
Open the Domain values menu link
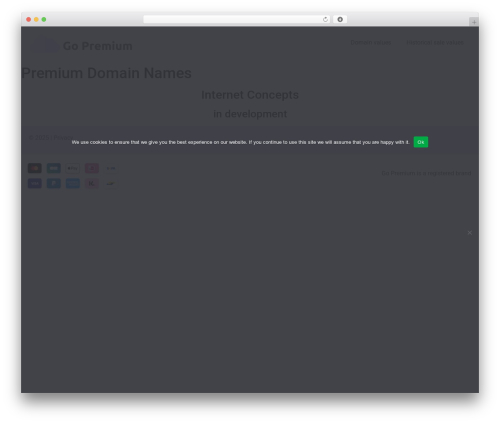(x=371, y=42)
